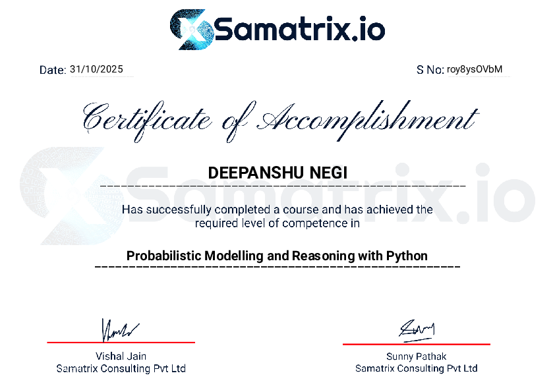Screen dimensions: 555x392
Task: Click the 'required level of competence in' text
Action: click(277, 223)
